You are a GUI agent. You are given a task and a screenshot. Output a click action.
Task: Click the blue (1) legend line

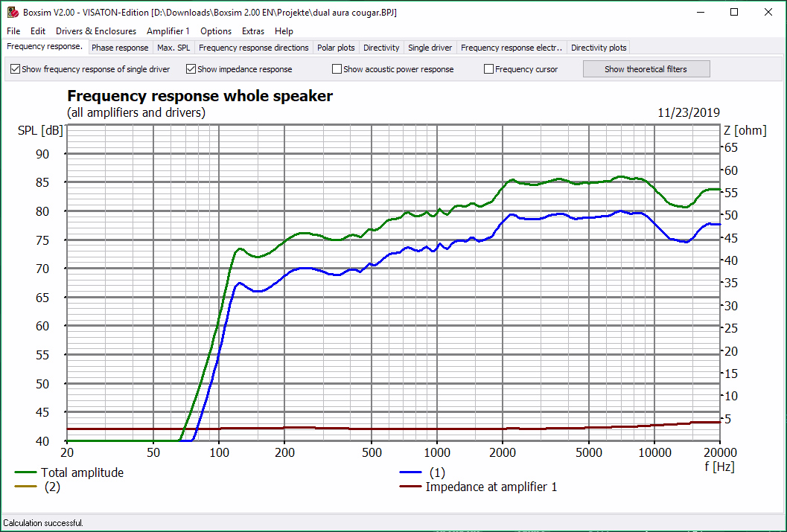pyautogui.click(x=410, y=472)
